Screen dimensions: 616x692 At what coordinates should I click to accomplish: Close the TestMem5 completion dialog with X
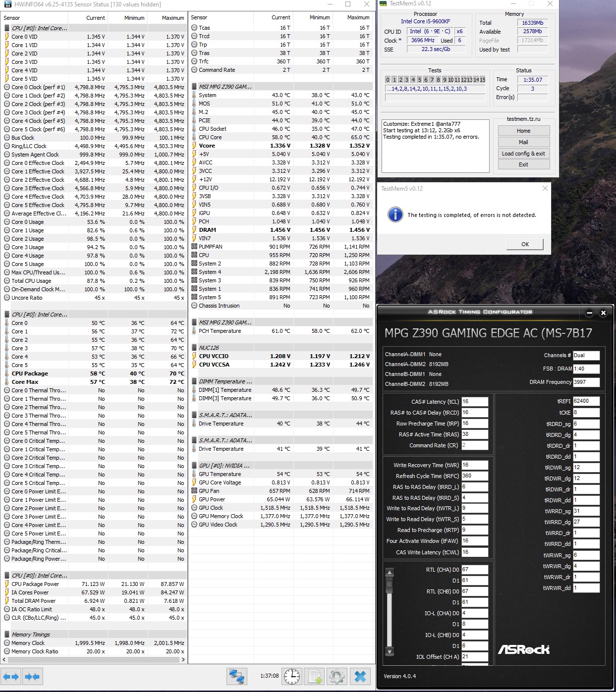click(545, 188)
